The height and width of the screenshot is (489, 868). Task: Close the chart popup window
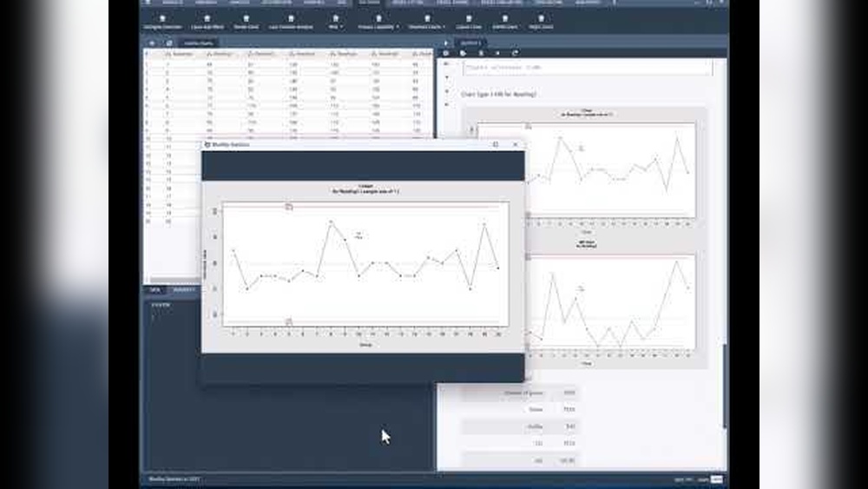516,144
